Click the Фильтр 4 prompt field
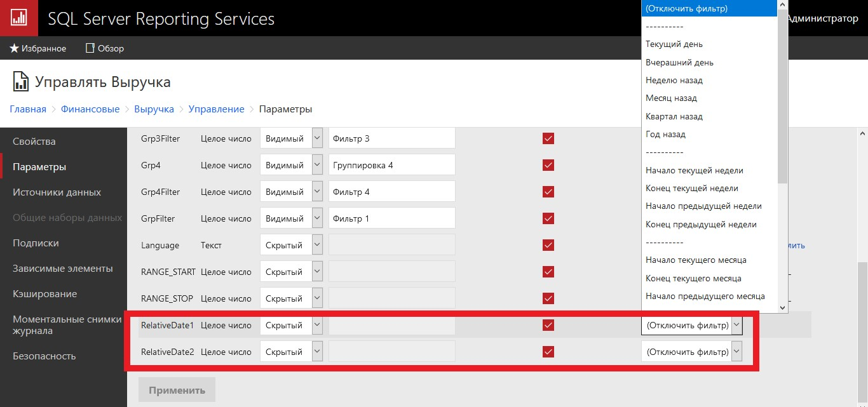This screenshot has height=407, width=868. click(x=392, y=192)
